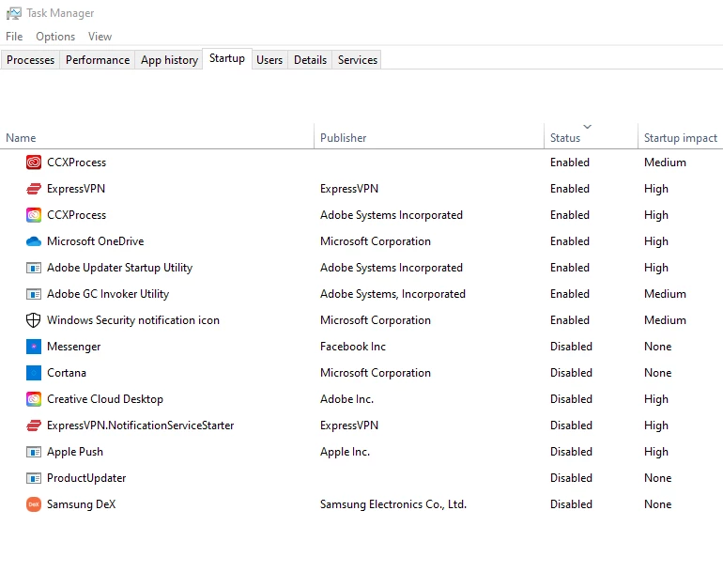Click the ExpressVPN icon in the Enabled row
The image size is (723, 588).
pyautogui.click(x=34, y=189)
